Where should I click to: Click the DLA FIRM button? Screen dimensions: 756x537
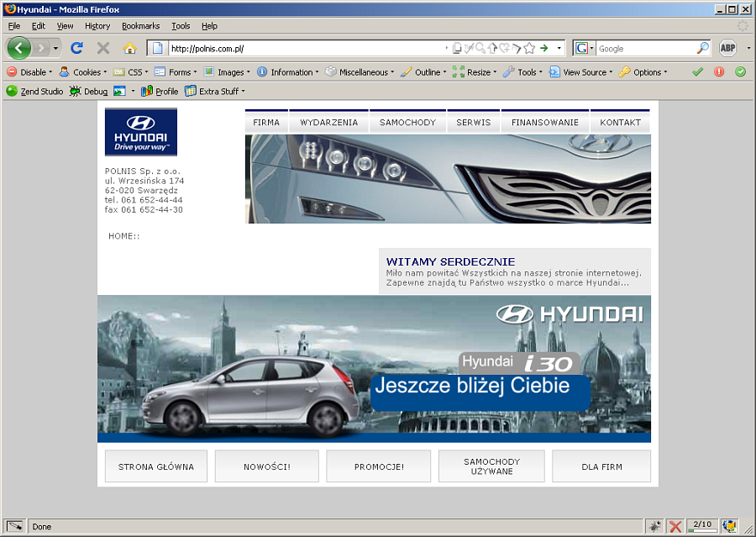[x=601, y=466]
